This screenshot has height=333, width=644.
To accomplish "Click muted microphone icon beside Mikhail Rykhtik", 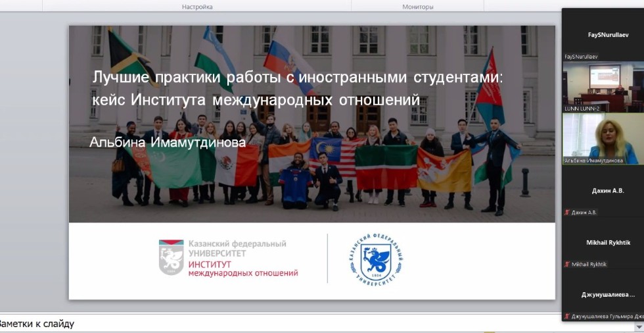I will [x=567, y=264].
